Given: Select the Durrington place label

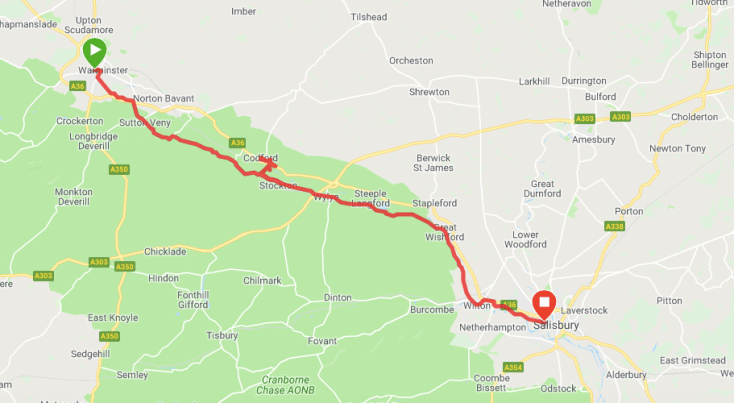Looking at the screenshot, I should [x=584, y=81].
